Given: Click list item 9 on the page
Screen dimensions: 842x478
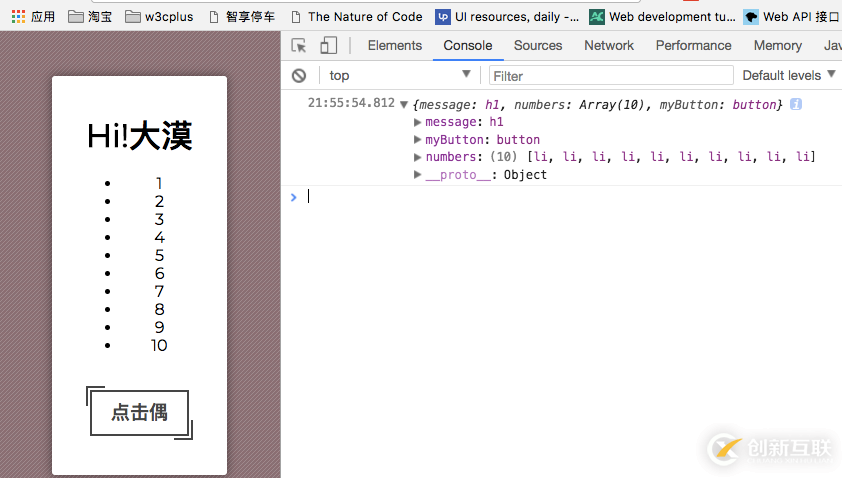Looking at the screenshot, I should coord(159,327).
